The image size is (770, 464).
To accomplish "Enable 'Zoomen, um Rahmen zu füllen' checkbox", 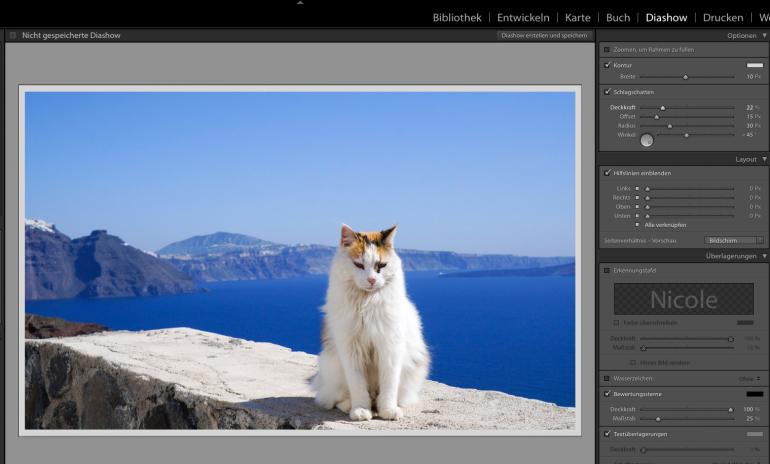I will coord(607,50).
